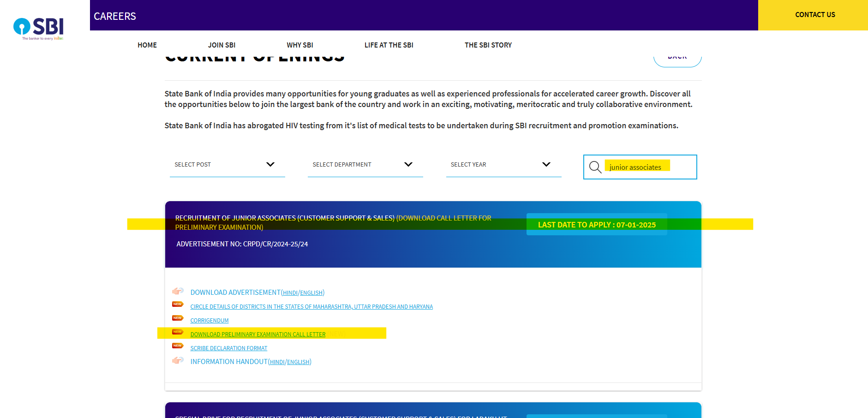
Task: Click the search field containing junior associates
Action: click(x=640, y=167)
